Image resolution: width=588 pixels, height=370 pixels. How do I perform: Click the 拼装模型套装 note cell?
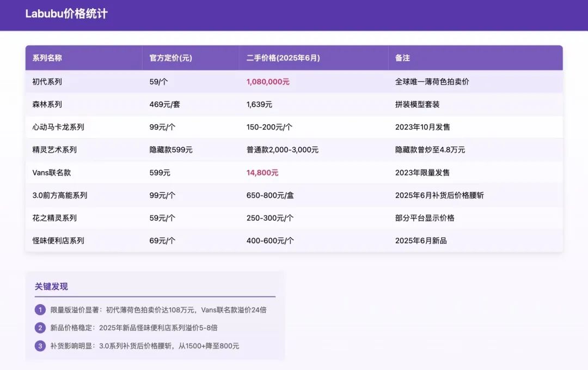[417, 104]
